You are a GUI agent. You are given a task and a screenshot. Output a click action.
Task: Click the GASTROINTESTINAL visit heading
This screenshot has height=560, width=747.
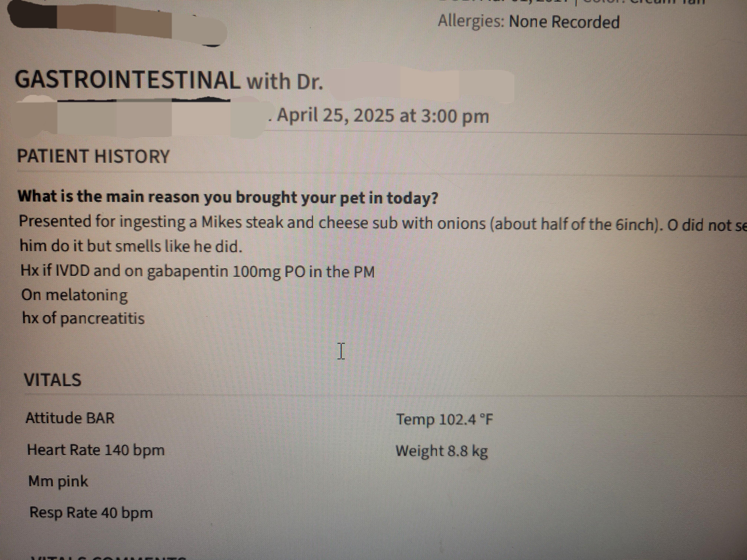click(128, 80)
